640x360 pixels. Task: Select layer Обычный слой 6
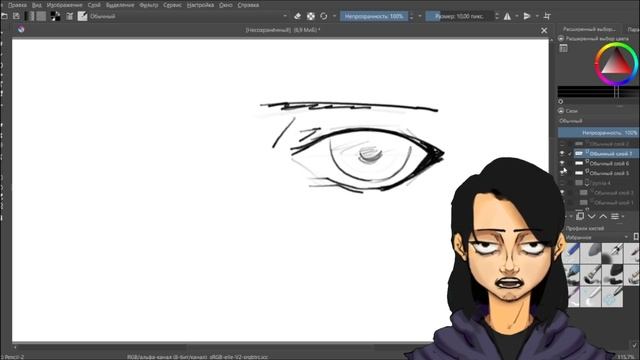[x=607, y=164]
